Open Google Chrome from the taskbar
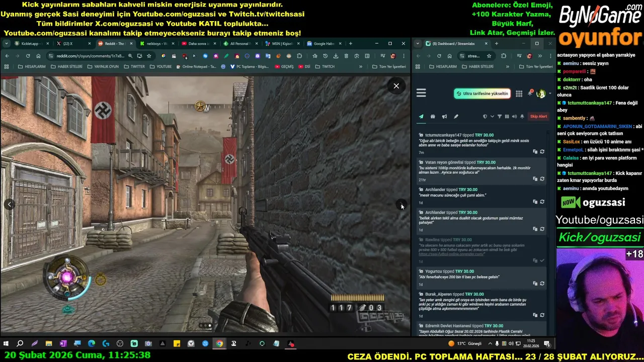The image size is (644, 362). 219,344
